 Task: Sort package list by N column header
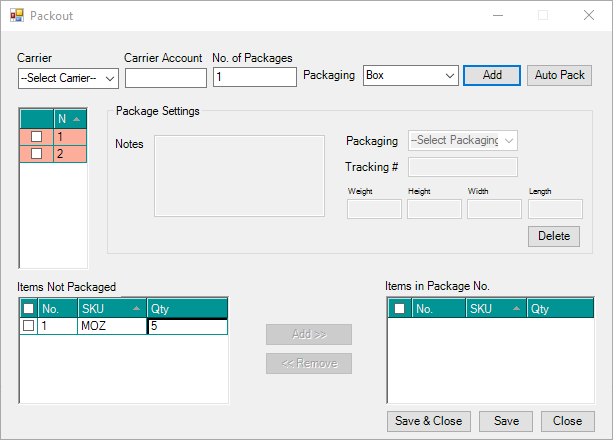(x=70, y=119)
